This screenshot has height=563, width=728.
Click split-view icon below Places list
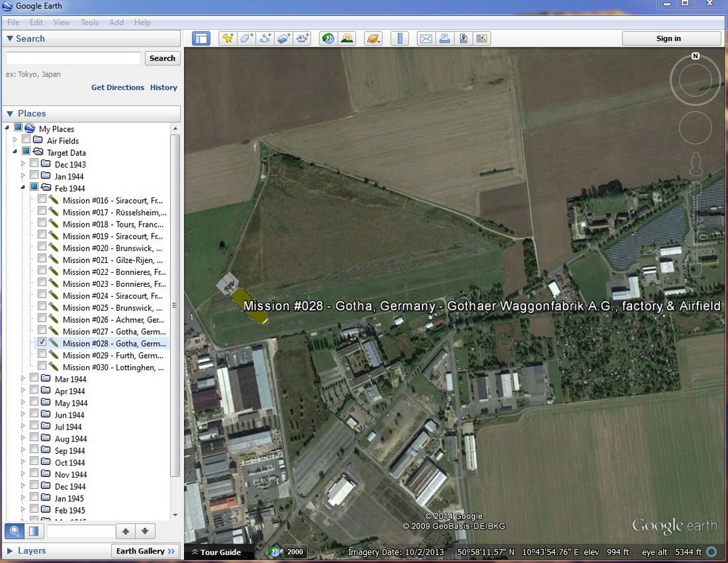pyautogui.click(x=34, y=531)
